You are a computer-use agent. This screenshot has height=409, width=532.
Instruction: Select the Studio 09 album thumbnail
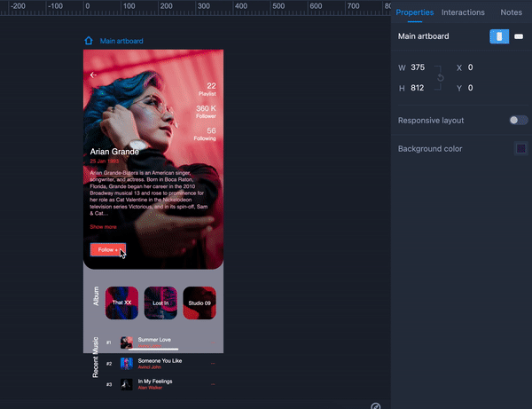point(199,303)
